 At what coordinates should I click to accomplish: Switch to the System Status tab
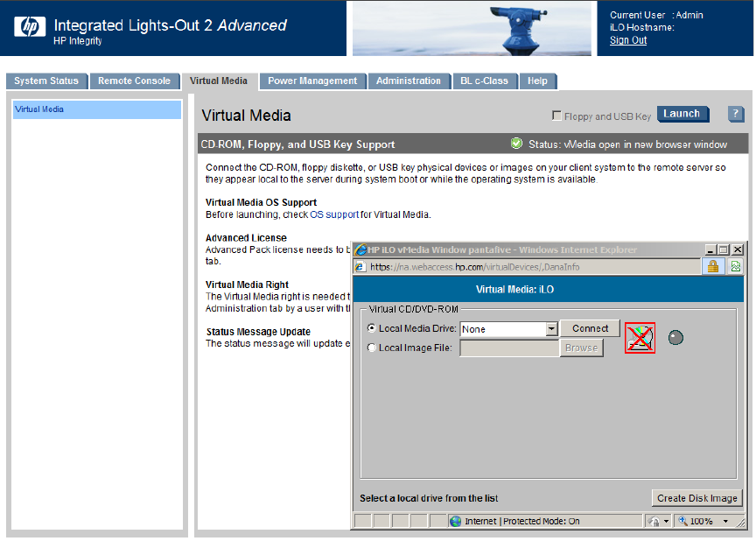pos(46,81)
